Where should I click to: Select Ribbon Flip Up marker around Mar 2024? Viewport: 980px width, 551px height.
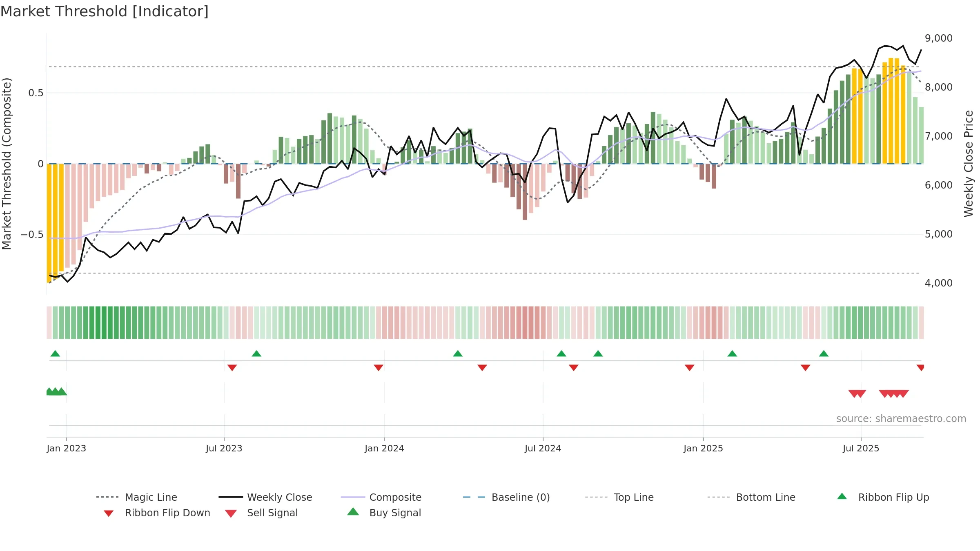tap(458, 353)
